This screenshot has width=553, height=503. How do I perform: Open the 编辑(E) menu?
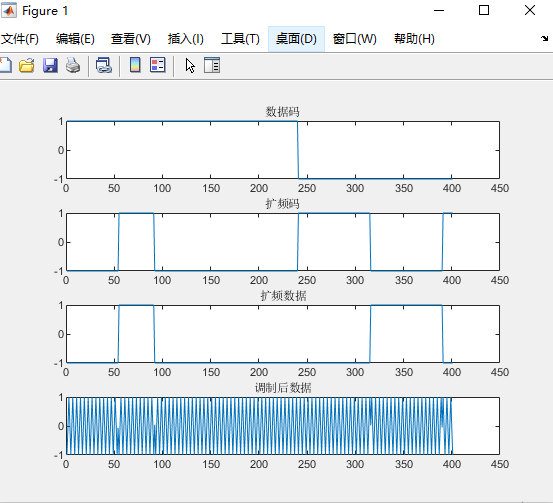coord(75,39)
